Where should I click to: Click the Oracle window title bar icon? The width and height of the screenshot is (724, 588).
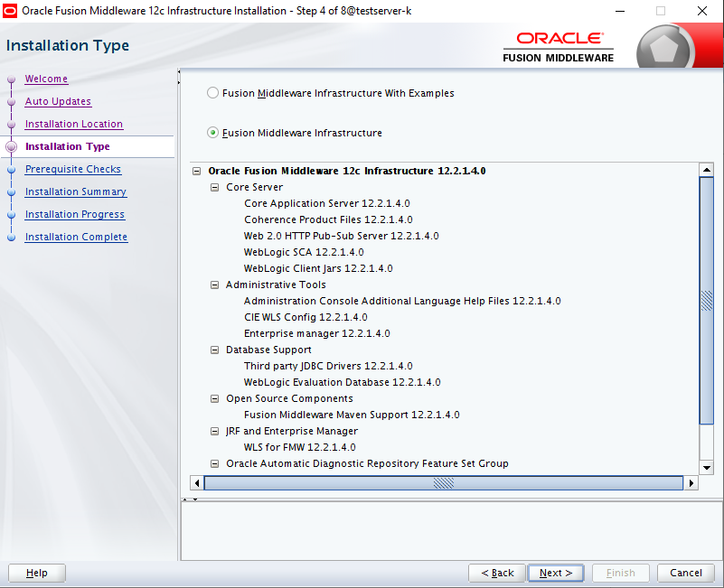pos(10,11)
